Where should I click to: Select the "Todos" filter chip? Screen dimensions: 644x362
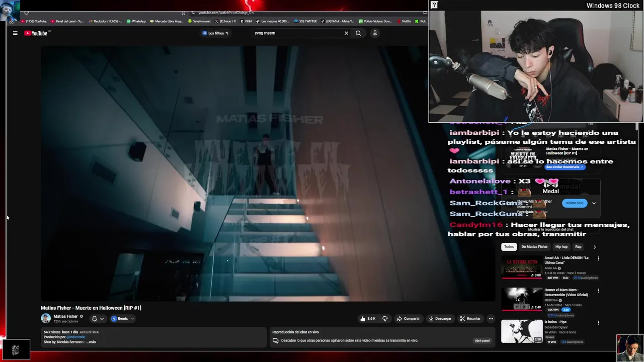tap(509, 247)
